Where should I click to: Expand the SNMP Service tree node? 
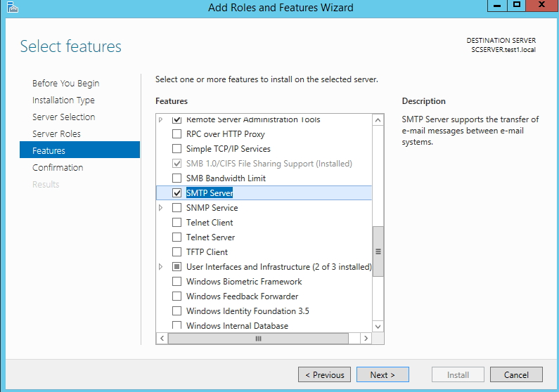click(161, 207)
